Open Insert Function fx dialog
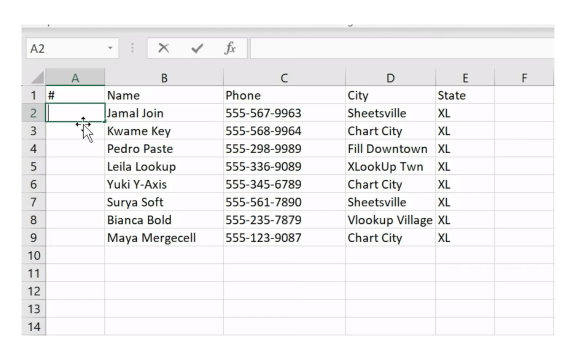 pos(230,48)
